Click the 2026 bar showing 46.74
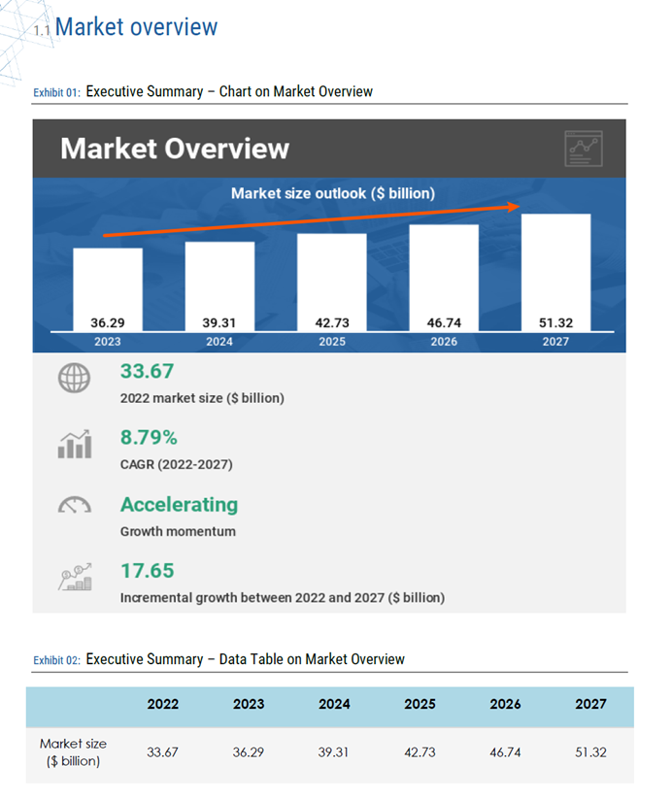Screen dimensions: 672x800 (x=444, y=278)
